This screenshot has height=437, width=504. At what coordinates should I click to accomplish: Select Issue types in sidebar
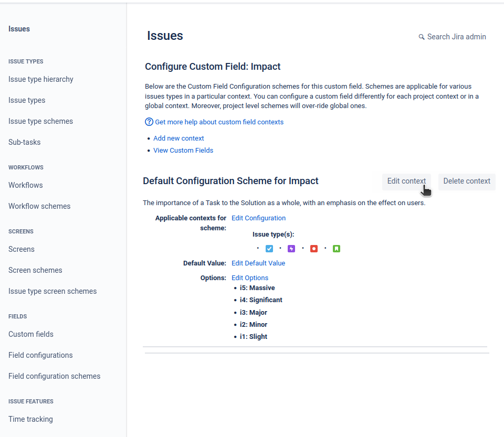point(27,100)
